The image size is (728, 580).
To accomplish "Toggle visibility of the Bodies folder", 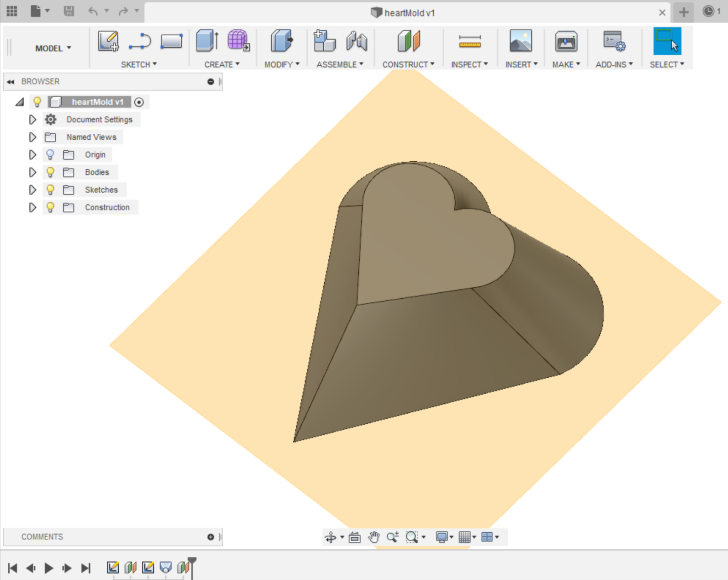I will (51, 172).
